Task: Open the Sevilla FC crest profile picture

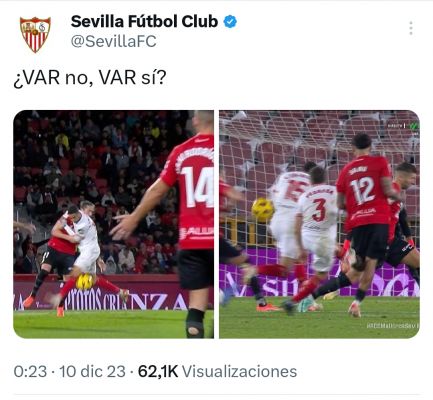Action: point(35,35)
